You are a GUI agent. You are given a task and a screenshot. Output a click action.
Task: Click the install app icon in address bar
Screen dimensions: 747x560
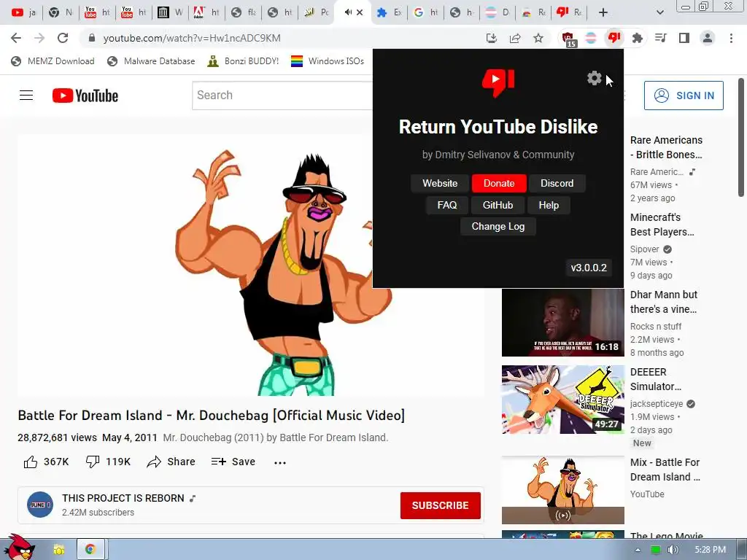[491, 38]
